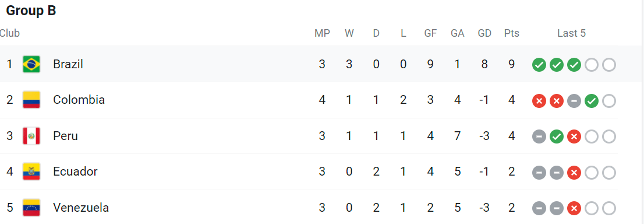Select Colombia's first red loss icon

pos(539,101)
